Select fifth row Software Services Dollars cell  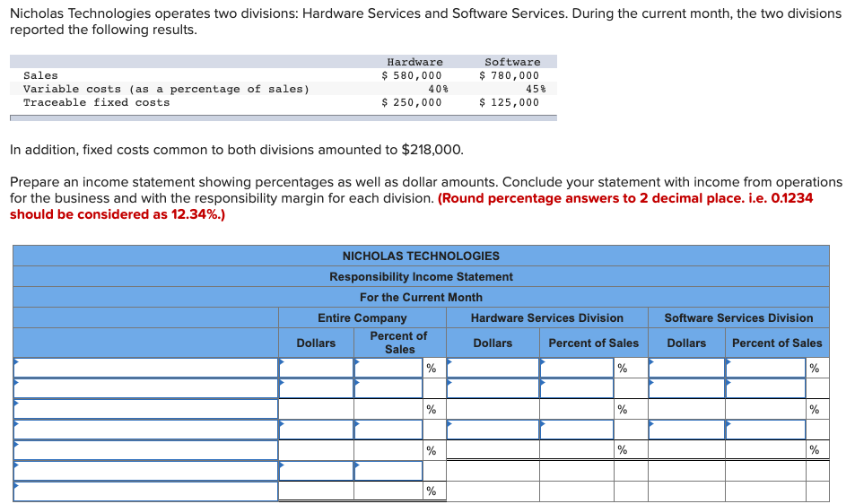[x=686, y=450]
